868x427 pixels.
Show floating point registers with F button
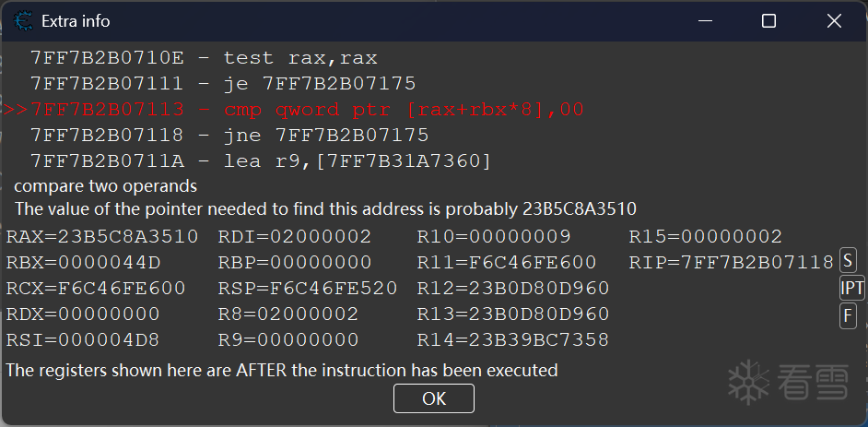(x=848, y=315)
